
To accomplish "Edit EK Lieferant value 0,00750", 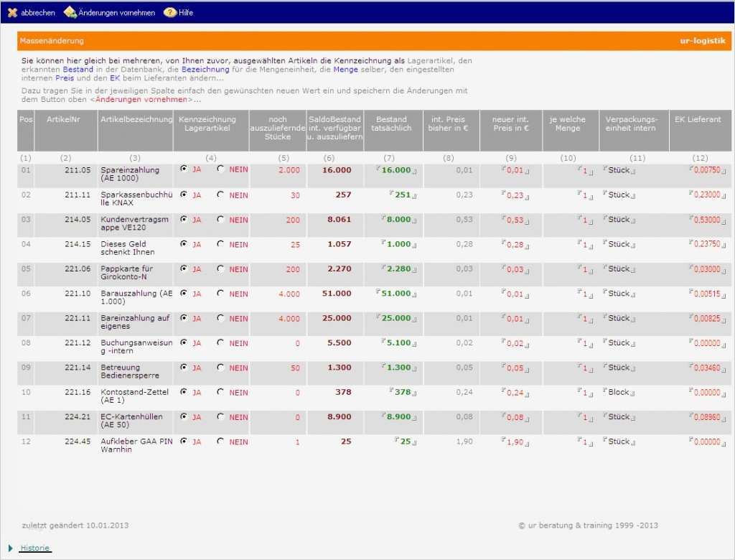I will [707, 170].
